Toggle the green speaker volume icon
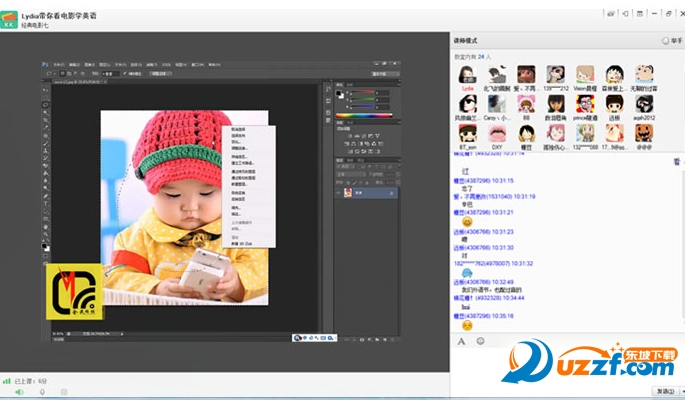The width and height of the screenshot is (685, 400). coord(20,392)
